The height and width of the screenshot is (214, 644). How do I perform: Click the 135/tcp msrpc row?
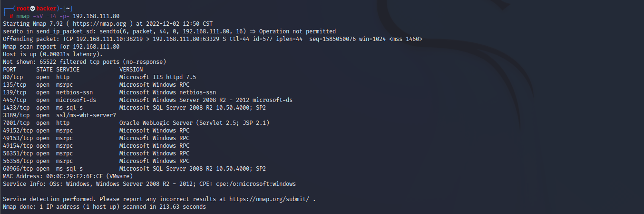(96, 84)
